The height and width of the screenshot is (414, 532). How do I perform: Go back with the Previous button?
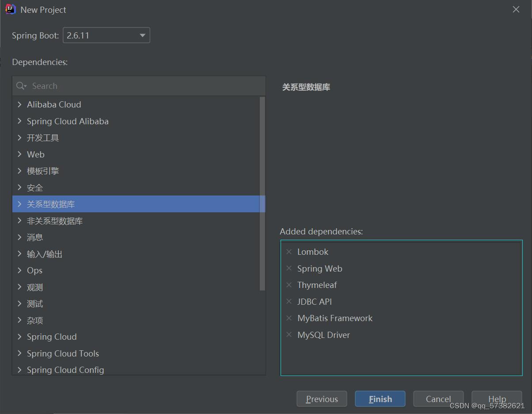[322, 399]
